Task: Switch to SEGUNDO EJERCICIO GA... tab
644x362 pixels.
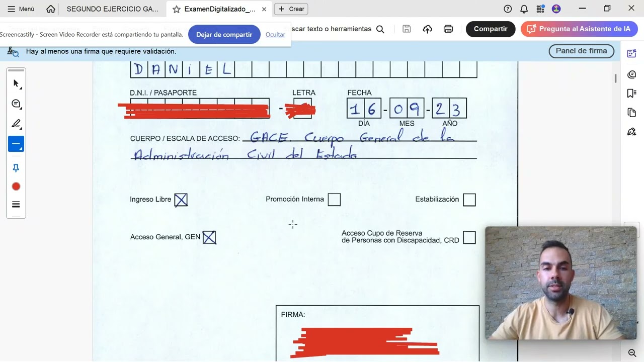Action: pos(112,9)
